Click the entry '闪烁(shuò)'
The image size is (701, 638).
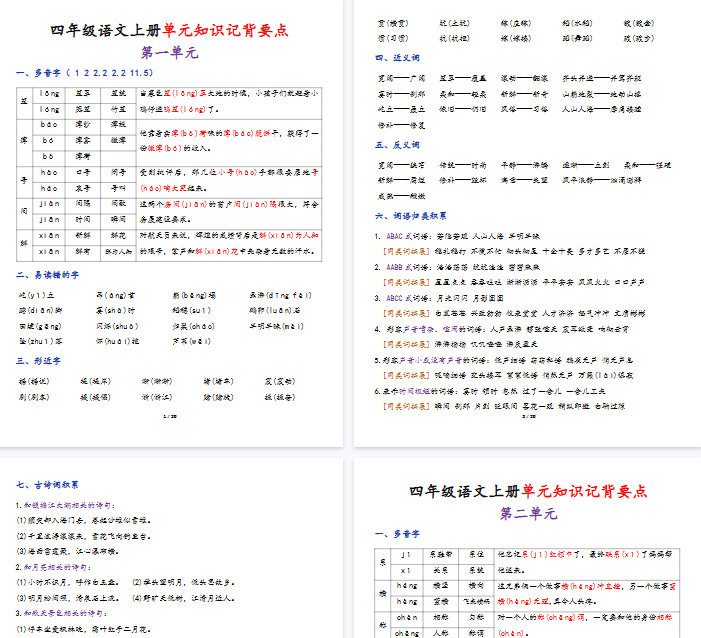coord(117,326)
